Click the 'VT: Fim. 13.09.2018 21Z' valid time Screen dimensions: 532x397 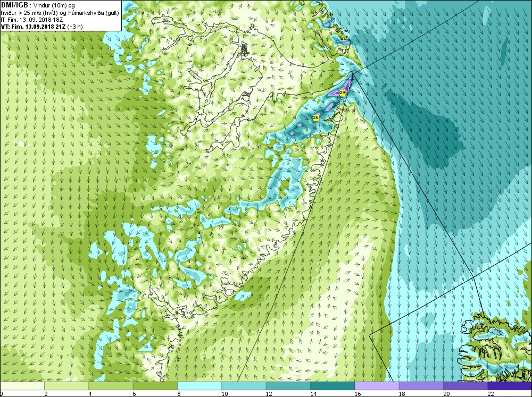tap(34, 27)
